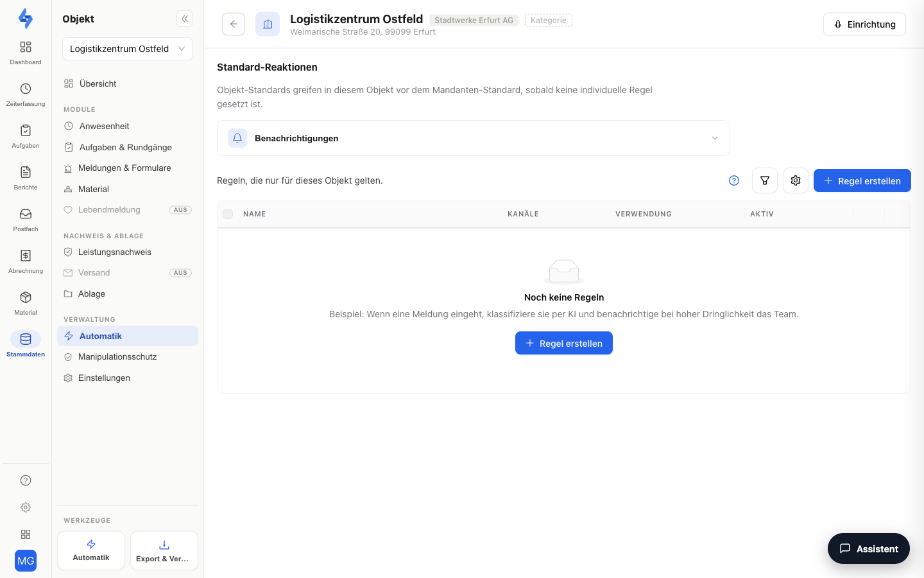924x578 pixels.
Task: Open Leistungsnachweis in the sidebar
Action: pos(128,252)
